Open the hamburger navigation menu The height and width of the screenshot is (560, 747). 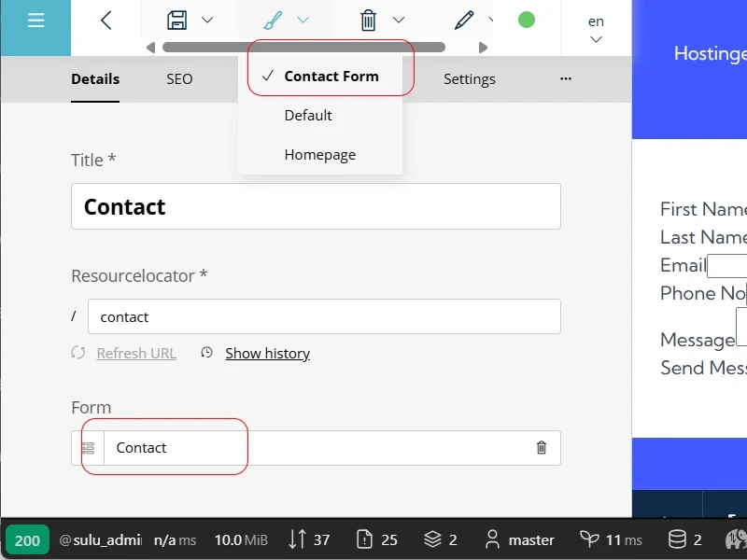[35, 21]
